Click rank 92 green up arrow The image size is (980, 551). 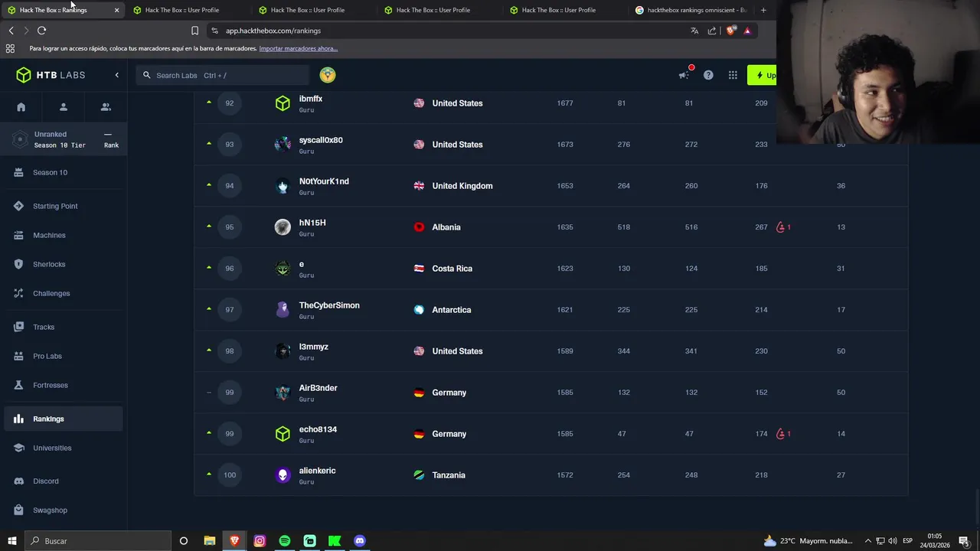click(209, 102)
